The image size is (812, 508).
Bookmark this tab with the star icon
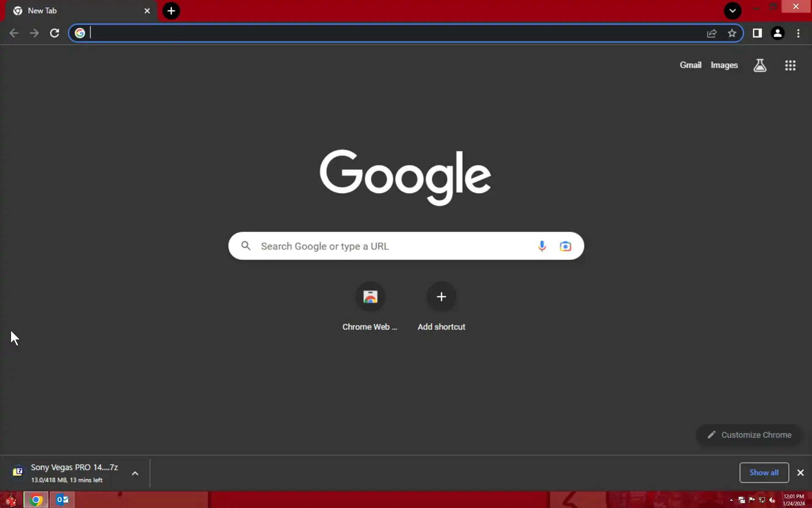[732, 33]
